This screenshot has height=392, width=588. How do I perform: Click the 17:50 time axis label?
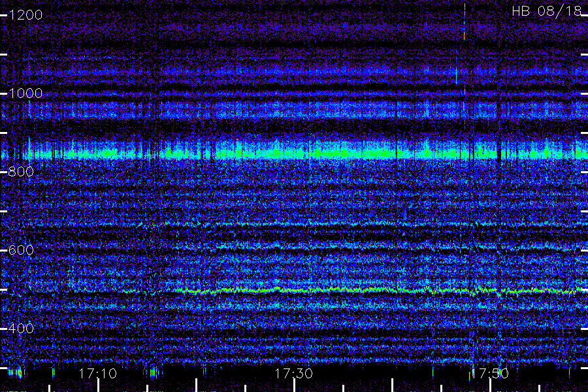(x=490, y=374)
